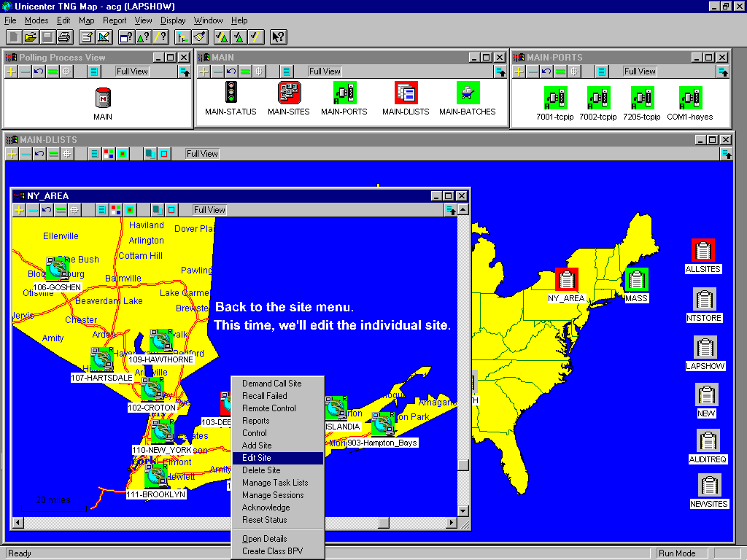747x560 pixels.
Task: Open the File menu
Action: tap(10, 20)
